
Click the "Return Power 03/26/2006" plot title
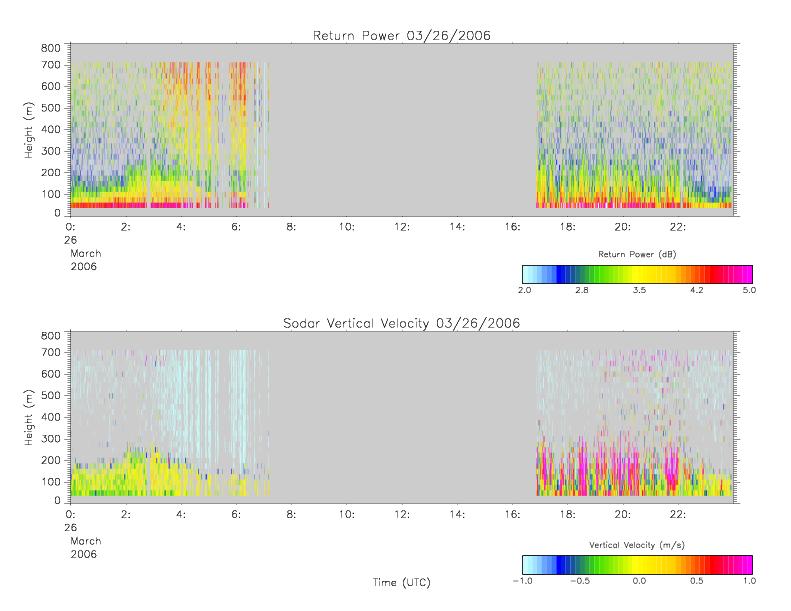tap(402, 36)
